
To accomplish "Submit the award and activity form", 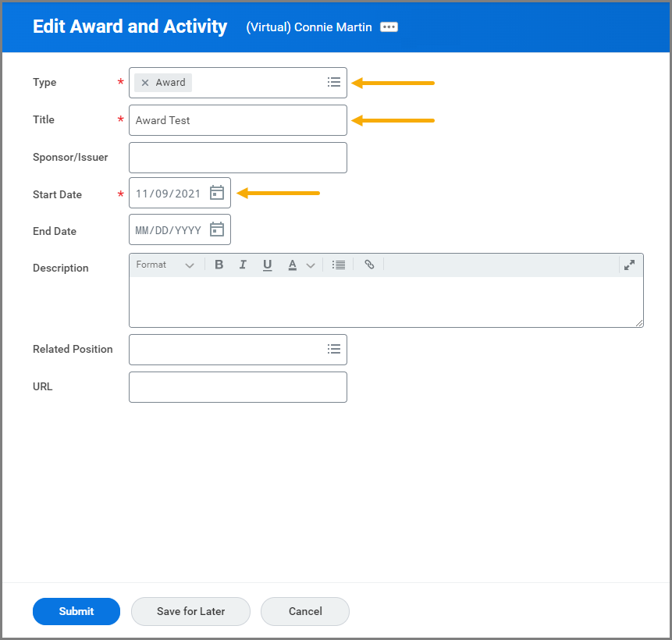I will (x=76, y=611).
